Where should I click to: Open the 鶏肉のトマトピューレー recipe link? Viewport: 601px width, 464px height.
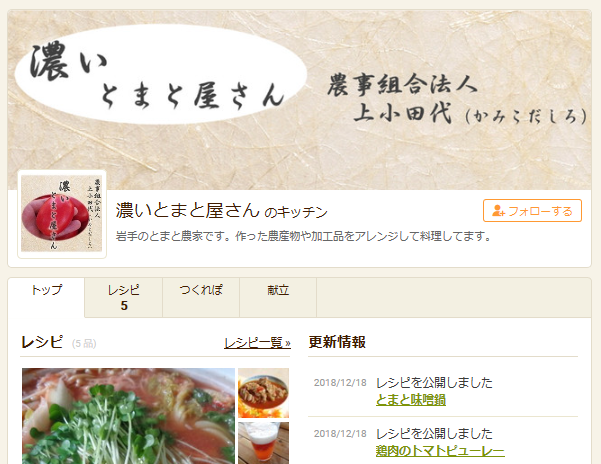[x=440, y=451]
